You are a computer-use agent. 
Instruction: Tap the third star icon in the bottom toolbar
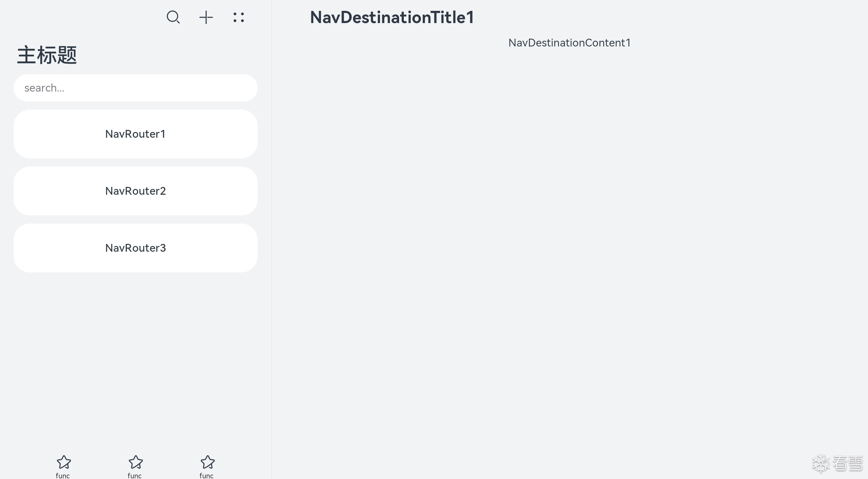coord(208,462)
